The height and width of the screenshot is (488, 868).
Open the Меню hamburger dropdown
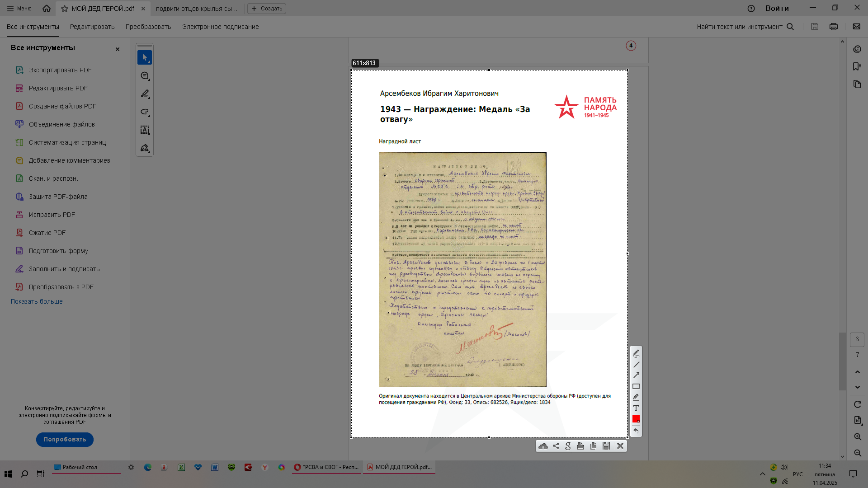(19, 8)
